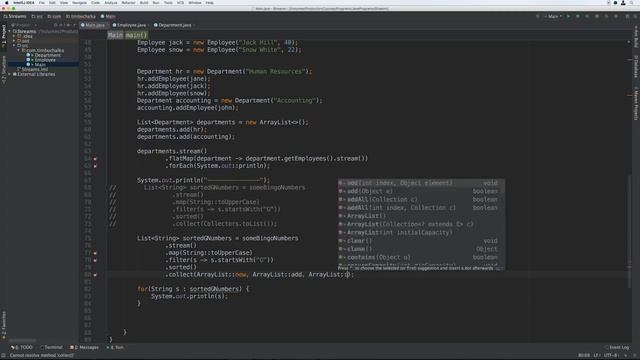Open the IntelliJ IDEA application menu
The width and height of the screenshot is (640, 360).
(24, 2)
